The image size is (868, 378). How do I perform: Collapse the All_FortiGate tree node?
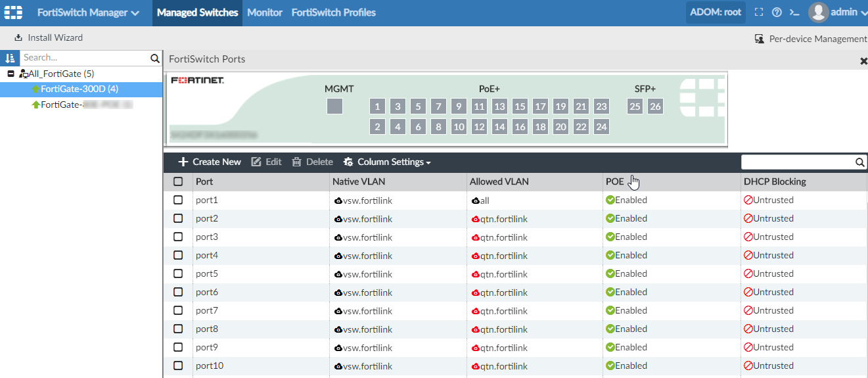(x=11, y=74)
